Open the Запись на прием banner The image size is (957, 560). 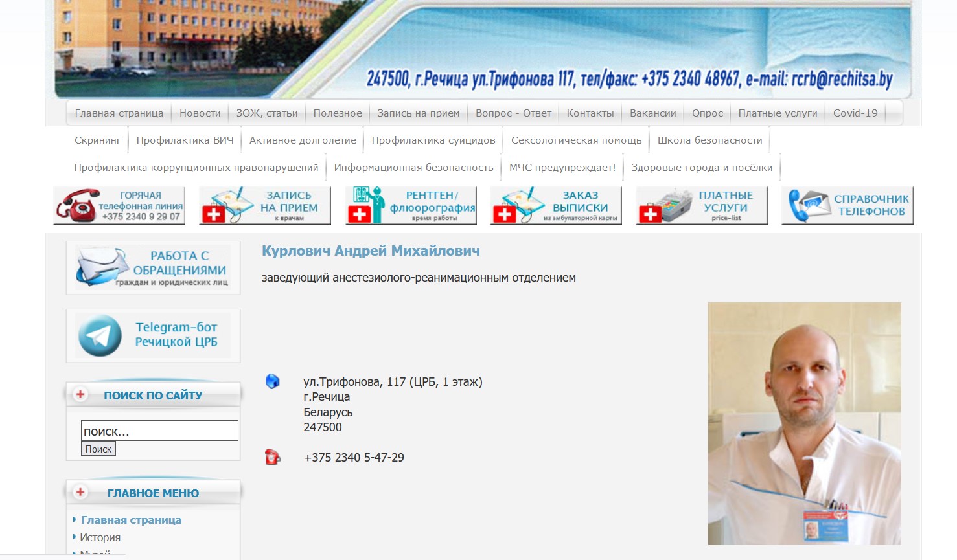pos(264,206)
